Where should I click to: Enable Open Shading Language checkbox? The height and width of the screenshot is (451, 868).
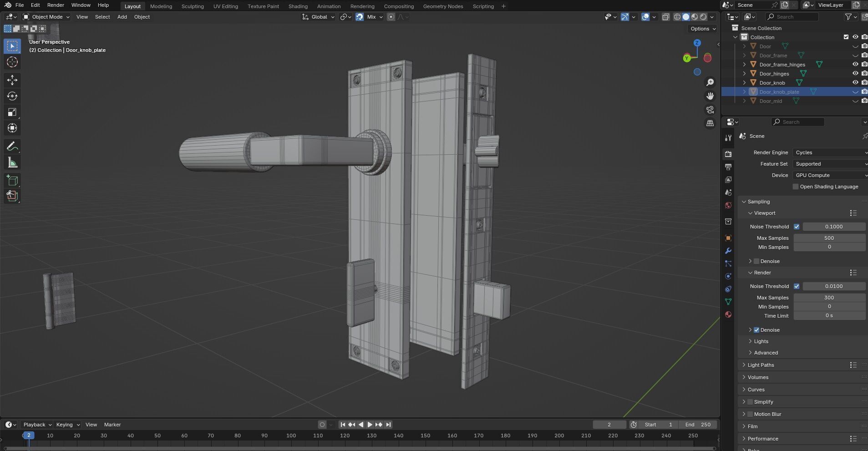[x=796, y=187]
